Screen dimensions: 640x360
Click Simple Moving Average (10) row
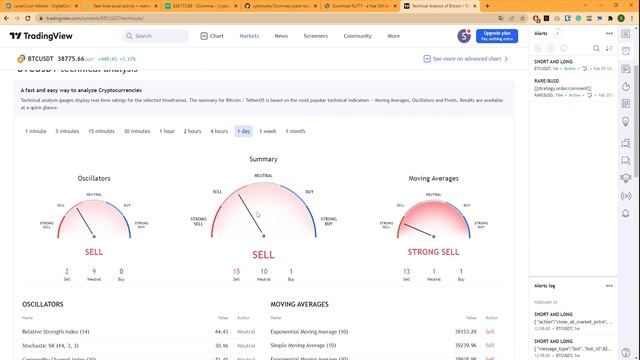(x=384, y=346)
